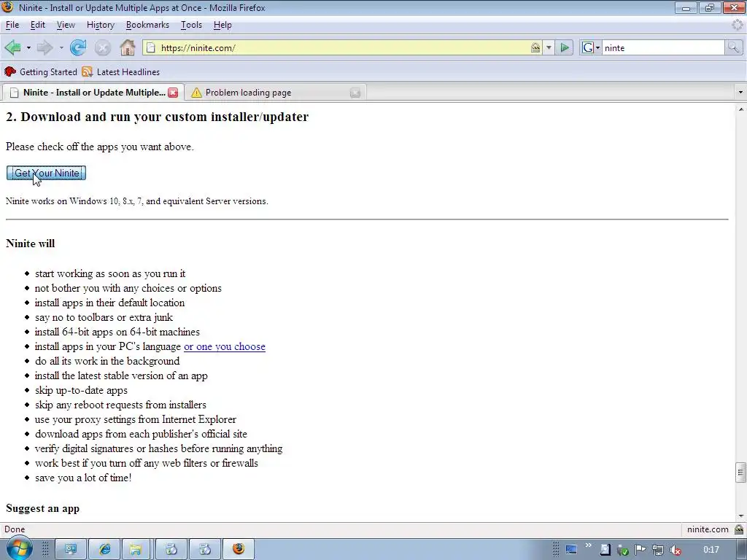
Task: Click the network tray icon
Action: [658, 550]
